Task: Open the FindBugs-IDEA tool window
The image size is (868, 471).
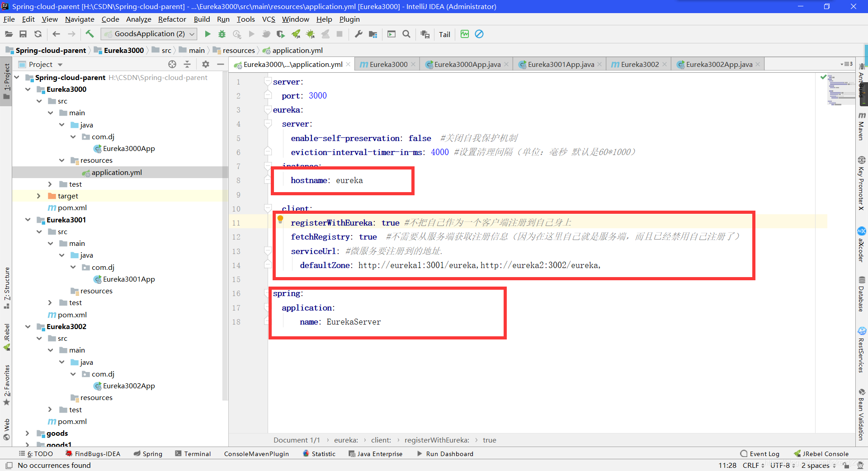Action: (x=93, y=454)
